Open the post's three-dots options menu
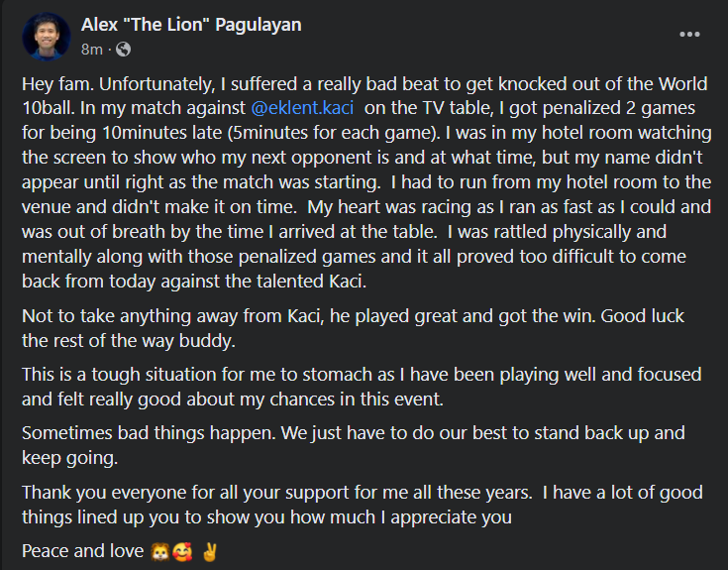 (x=689, y=34)
